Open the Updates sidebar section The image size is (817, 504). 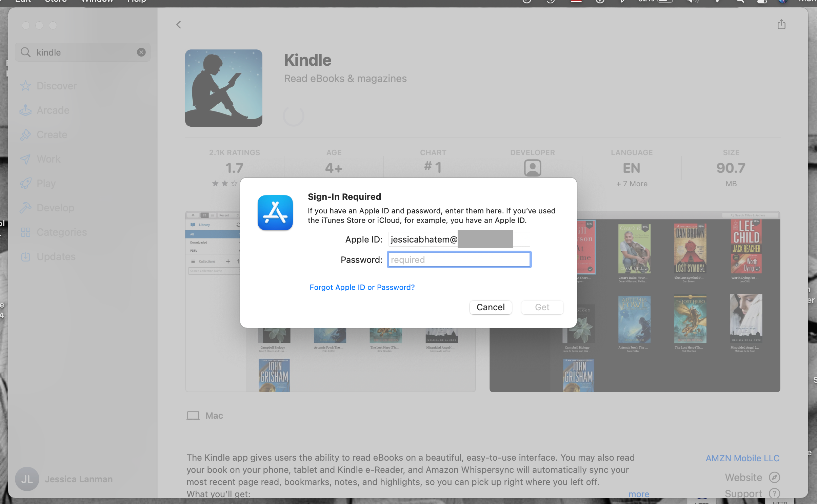pyautogui.click(x=56, y=257)
